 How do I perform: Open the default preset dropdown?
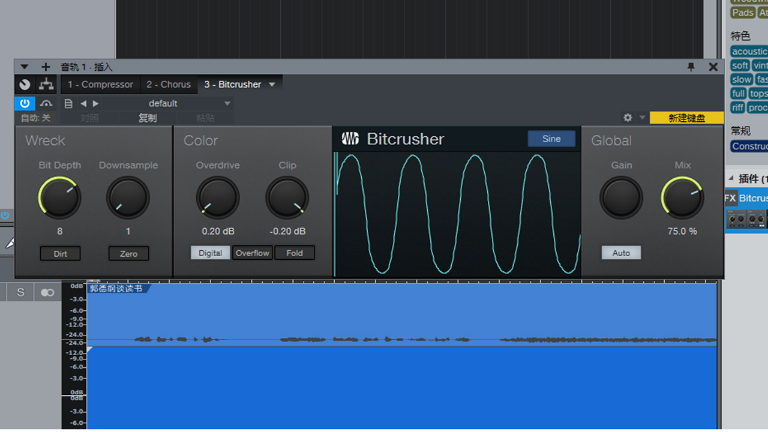coord(167,103)
